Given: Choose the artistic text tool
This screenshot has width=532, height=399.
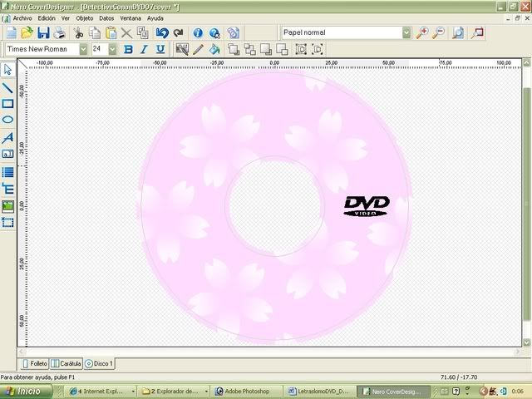Looking at the screenshot, I should (x=8, y=137).
